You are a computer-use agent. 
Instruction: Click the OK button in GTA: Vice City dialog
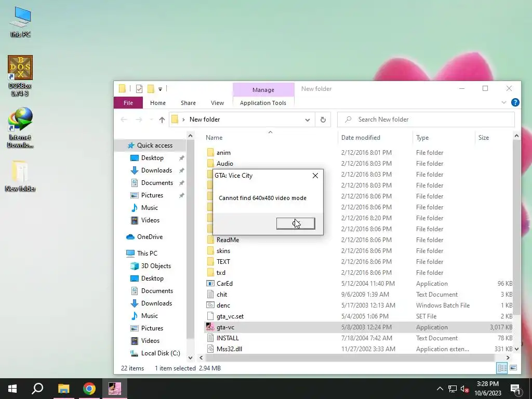pyautogui.click(x=296, y=223)
